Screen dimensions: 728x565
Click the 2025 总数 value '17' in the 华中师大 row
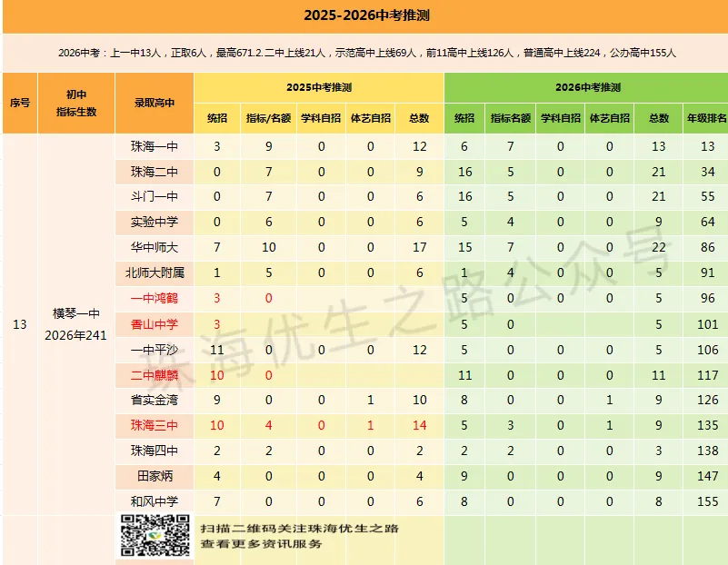point(419,247)
